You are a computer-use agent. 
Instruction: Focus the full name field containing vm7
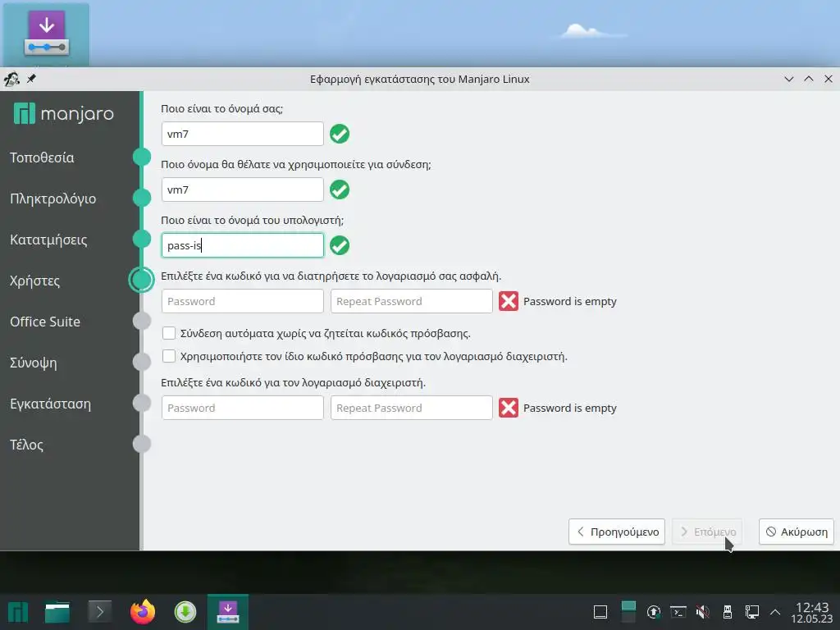[243, 134]
